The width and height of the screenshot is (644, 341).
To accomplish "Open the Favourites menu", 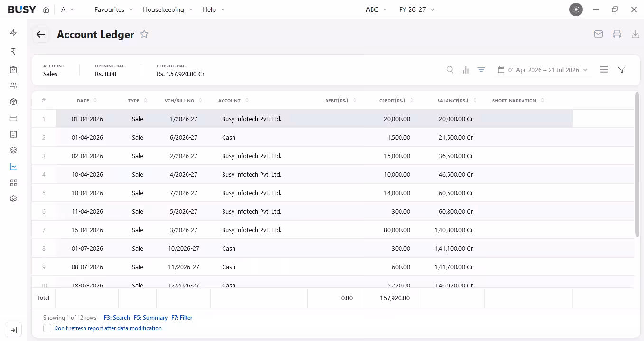I will [113, 9].
